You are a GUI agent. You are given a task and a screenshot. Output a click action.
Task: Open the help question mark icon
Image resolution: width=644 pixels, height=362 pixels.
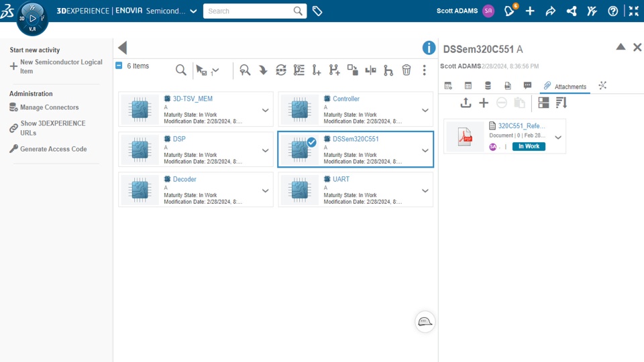tap(612, 11)
